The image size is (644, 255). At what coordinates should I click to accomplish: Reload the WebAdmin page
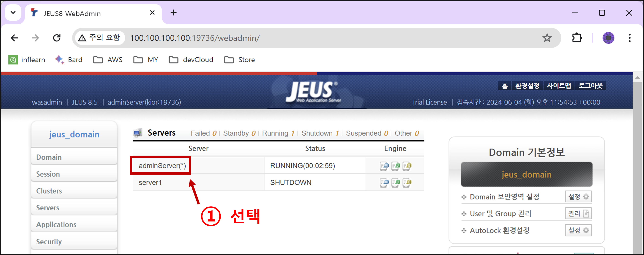coord(57,38)
